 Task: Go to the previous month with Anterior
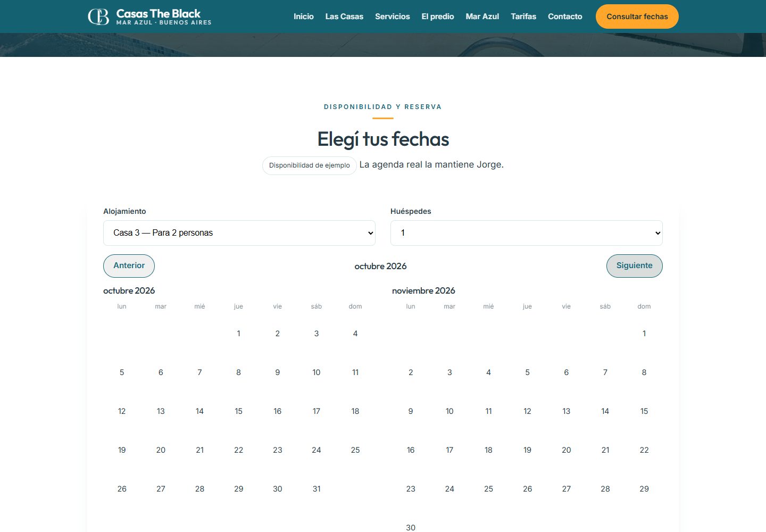pos(129,266)
